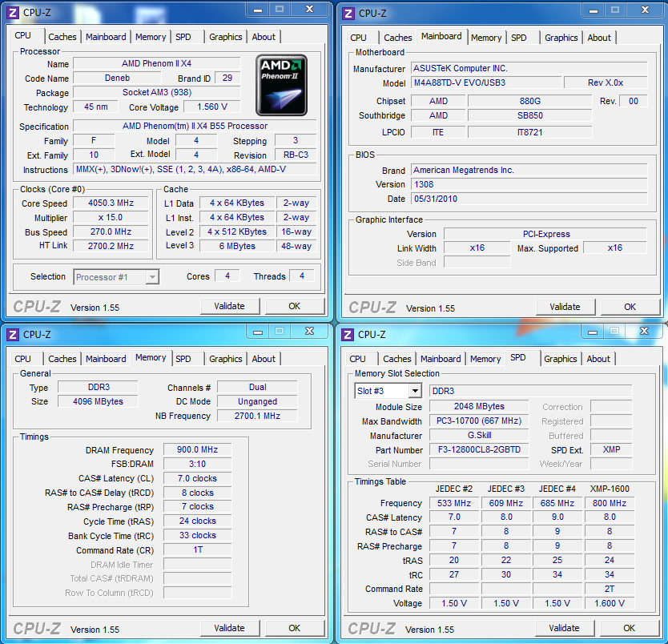Screen dimensions: 668x644
Task: Open Mainboard tab in Memory window
Action: pyautogui.click(x=106, y=359)
